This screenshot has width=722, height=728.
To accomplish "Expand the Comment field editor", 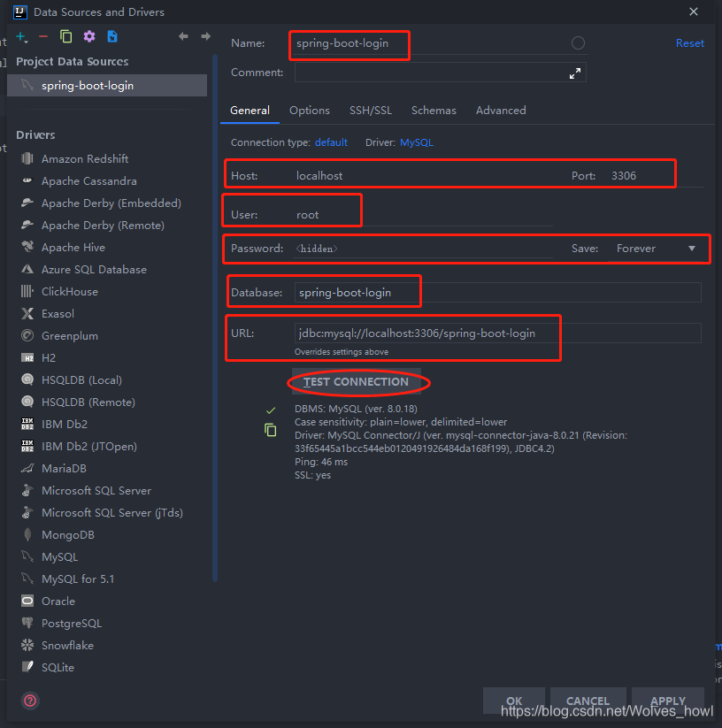I will coord(575,73).
